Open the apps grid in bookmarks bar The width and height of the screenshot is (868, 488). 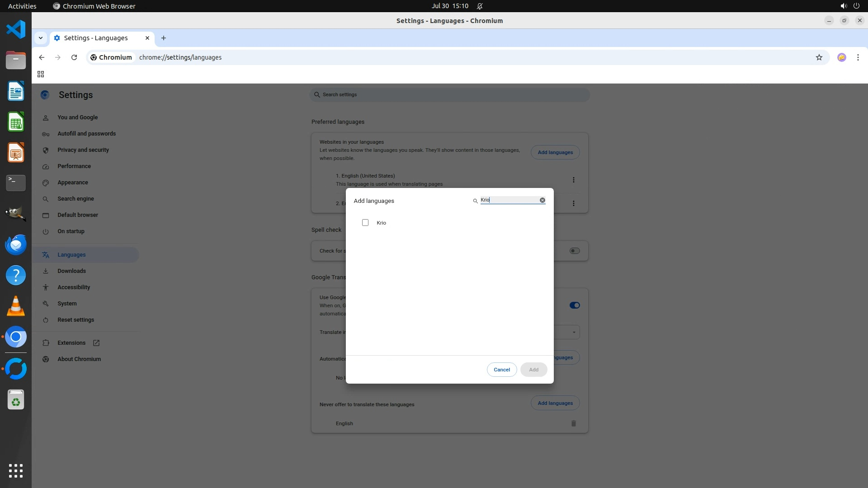(41, 74)
